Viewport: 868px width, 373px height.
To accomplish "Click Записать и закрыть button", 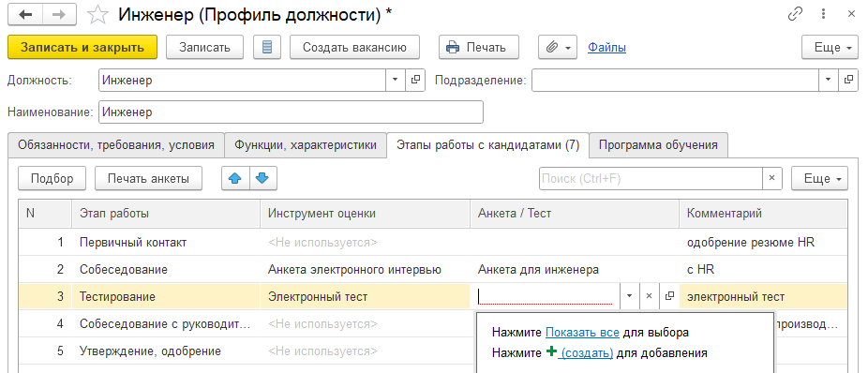I will pos(82,47).
